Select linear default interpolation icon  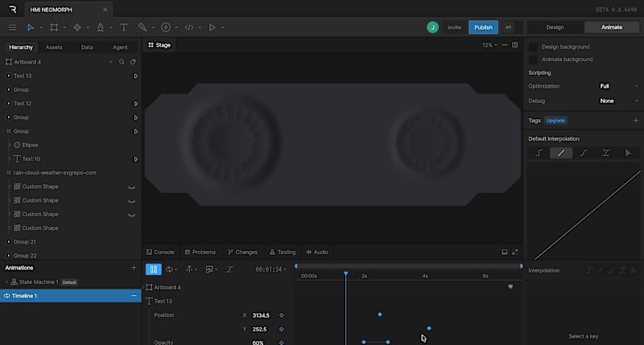click(x=561, y=153)
